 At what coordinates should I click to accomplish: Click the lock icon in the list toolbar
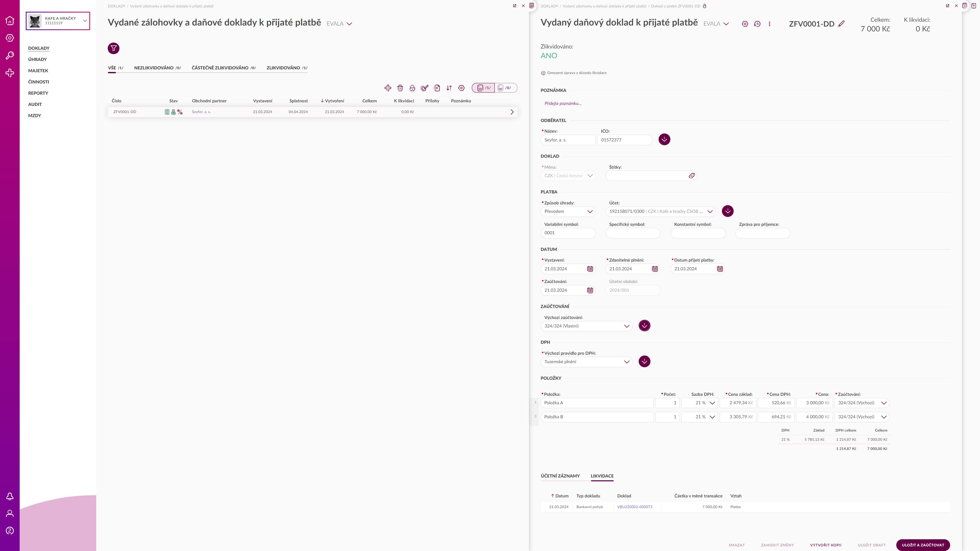coord(412,88)
